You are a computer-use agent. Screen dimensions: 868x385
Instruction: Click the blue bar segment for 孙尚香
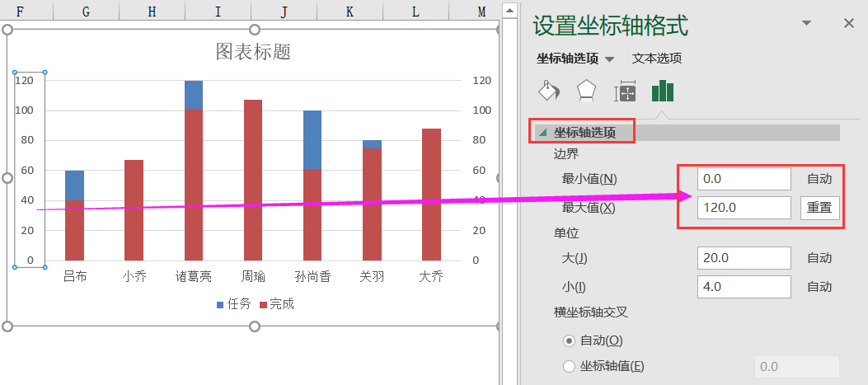(x=312, y=139)
